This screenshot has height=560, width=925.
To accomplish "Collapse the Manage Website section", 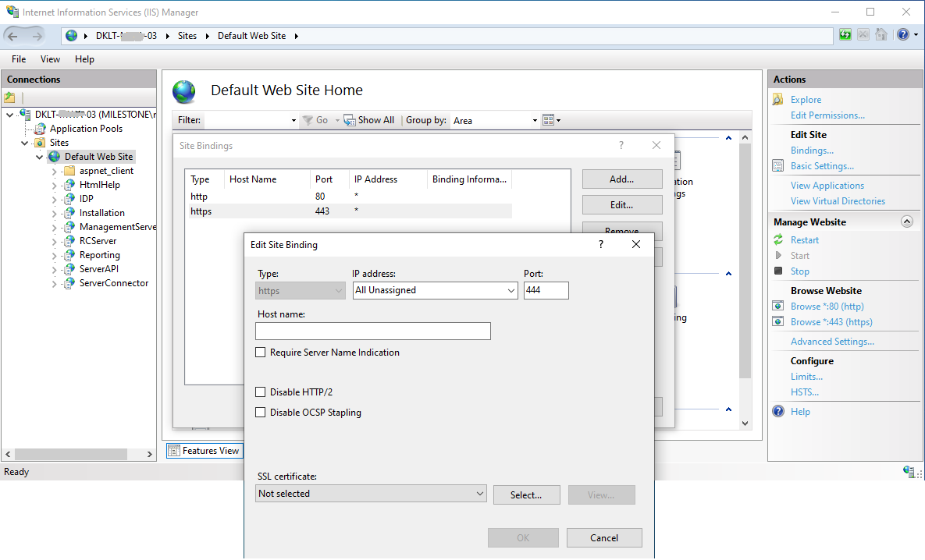I will 907,222.
